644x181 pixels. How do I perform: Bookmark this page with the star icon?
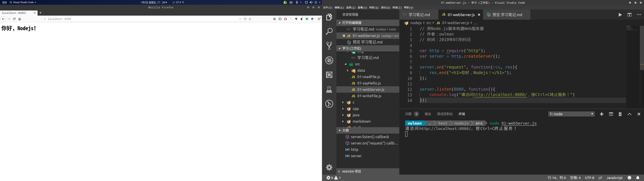pyautogui.click(x=250, y=19)
